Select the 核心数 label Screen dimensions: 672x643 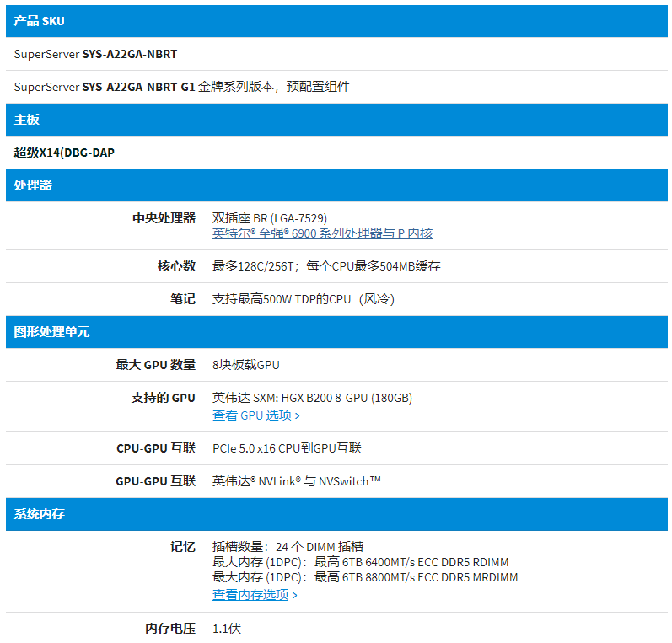click(x=176, y=266)
